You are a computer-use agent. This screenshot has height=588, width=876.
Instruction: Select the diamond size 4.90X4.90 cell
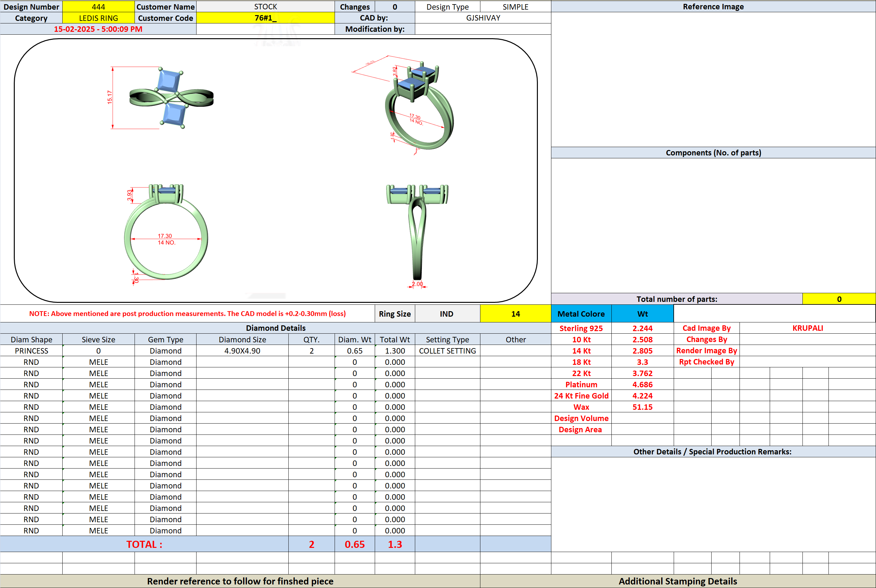pos(242,351)
